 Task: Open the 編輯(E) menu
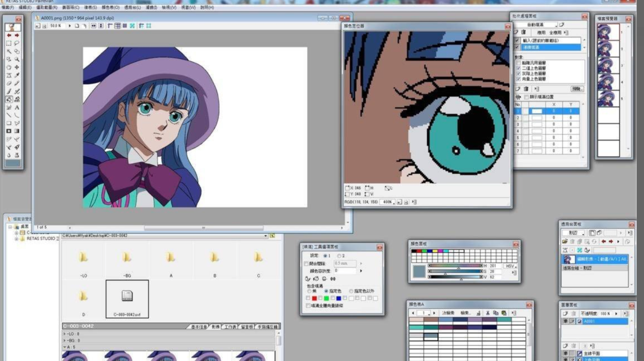pos(25,8)
